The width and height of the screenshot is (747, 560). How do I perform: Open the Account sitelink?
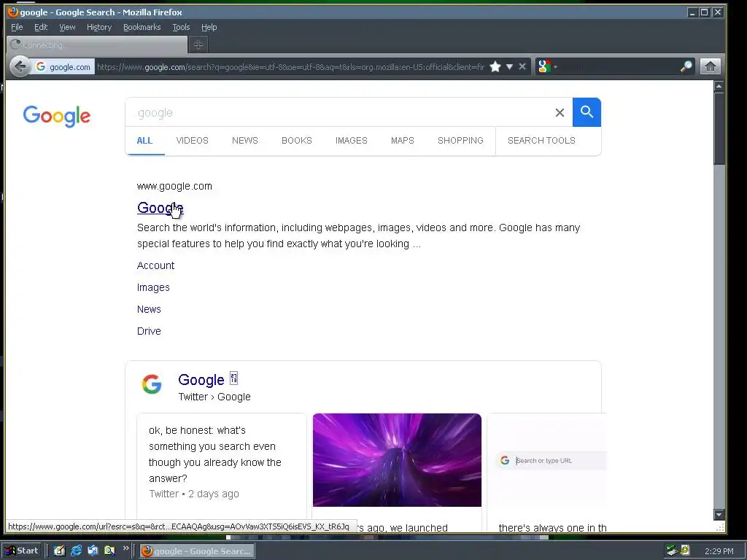click(x=156, y=265)
